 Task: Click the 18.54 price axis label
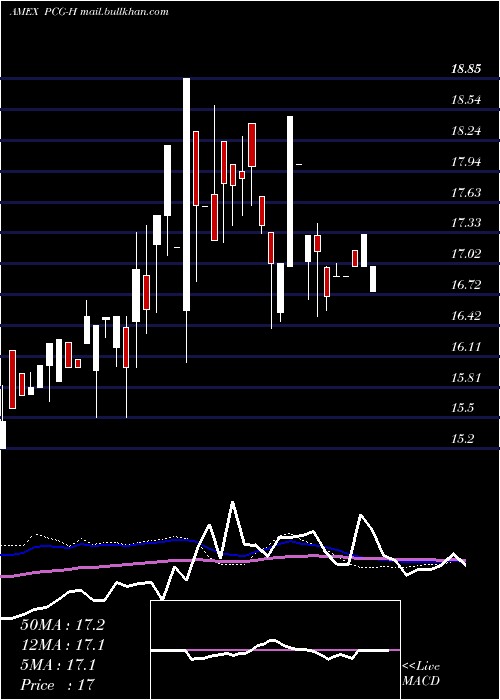[x=467, y=100]
